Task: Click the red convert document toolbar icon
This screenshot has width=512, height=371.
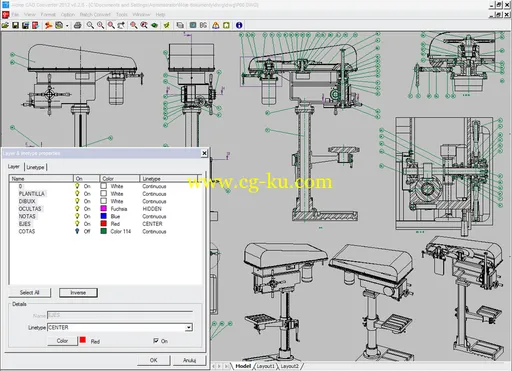Action: (35, 25)
